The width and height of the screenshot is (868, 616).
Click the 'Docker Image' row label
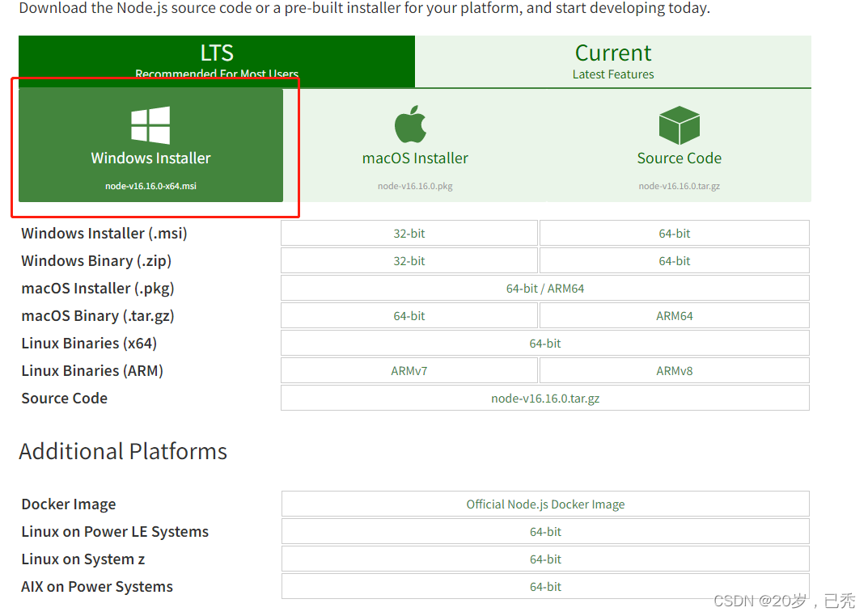pos(69,504)
